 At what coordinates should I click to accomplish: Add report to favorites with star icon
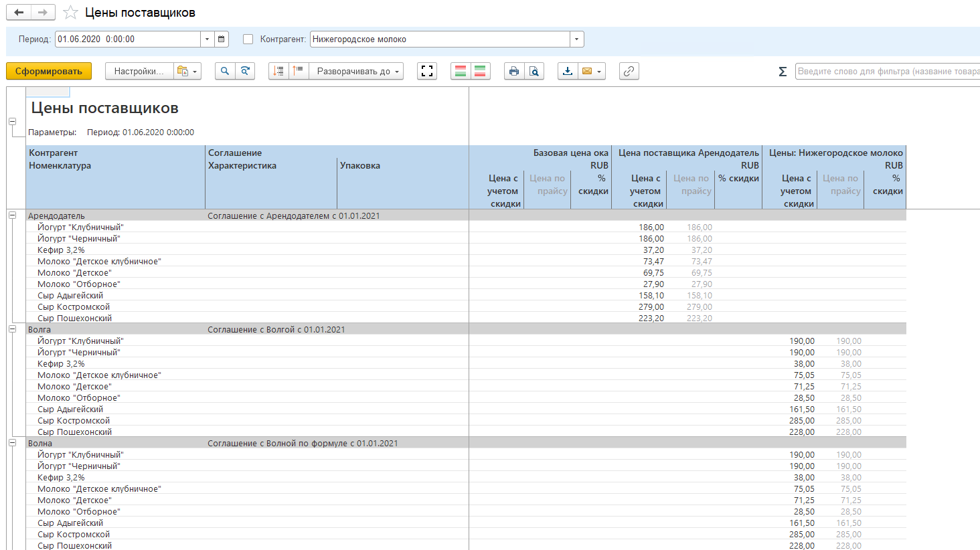pos(70,13)
